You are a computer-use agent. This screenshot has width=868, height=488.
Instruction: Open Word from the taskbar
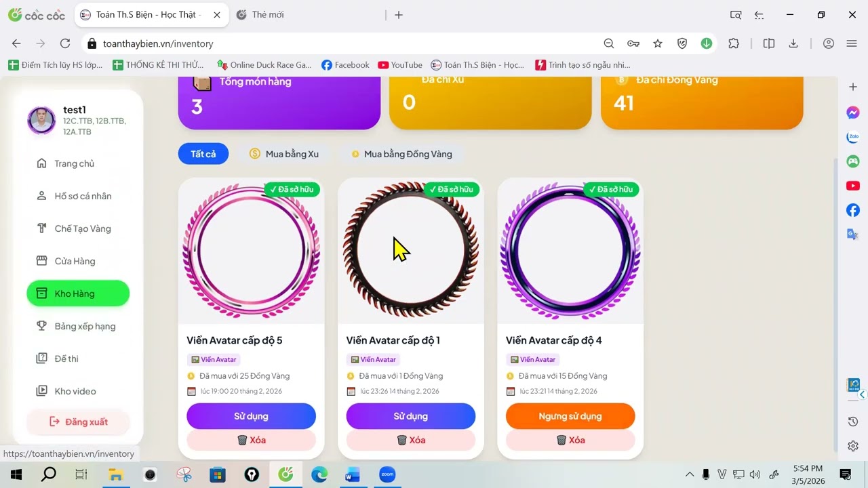point(353,474)
